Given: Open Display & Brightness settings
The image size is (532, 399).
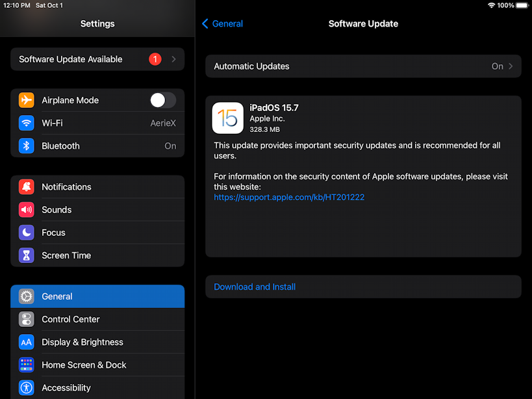Looking at the screenshot, I should click(x=97, y=342).
